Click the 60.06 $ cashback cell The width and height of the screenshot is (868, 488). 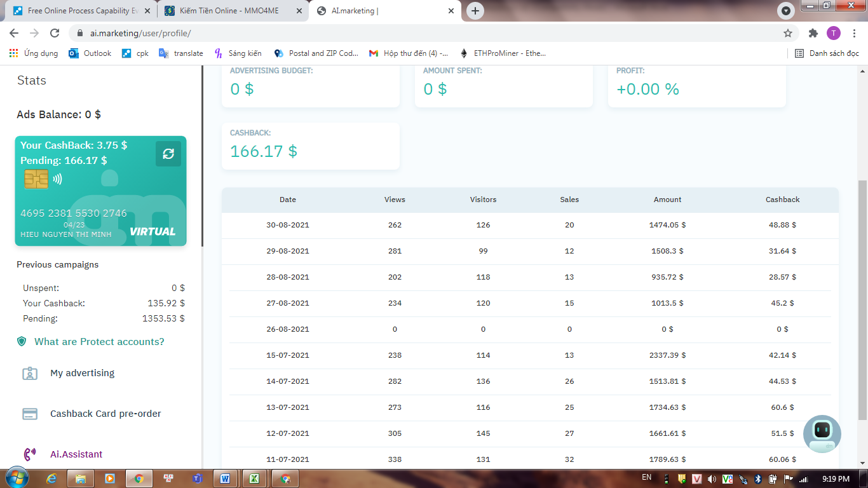[782, 459]
